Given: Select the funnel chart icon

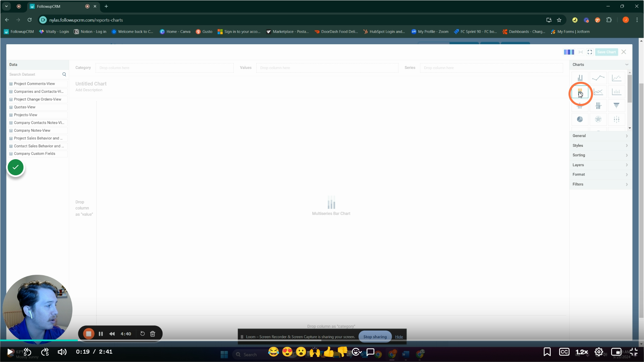Looking at the screenshot, I should pos(616,106).
